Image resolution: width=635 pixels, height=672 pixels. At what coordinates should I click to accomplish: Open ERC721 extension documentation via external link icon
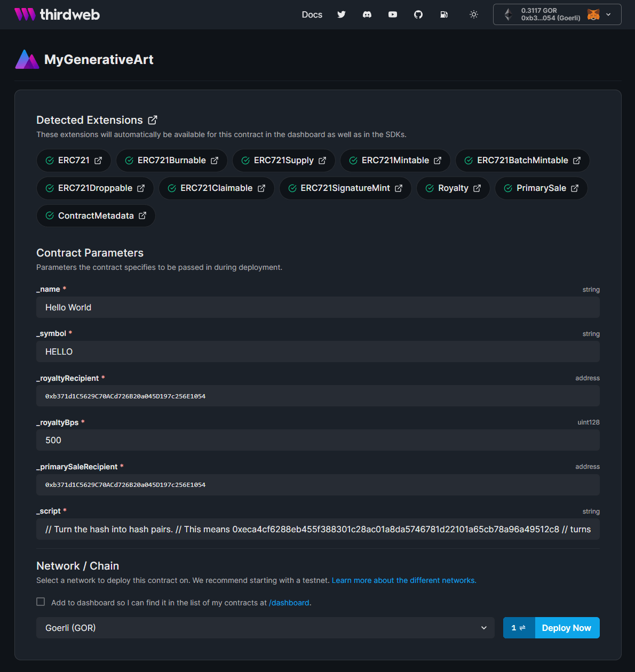(x=98, y=160)
